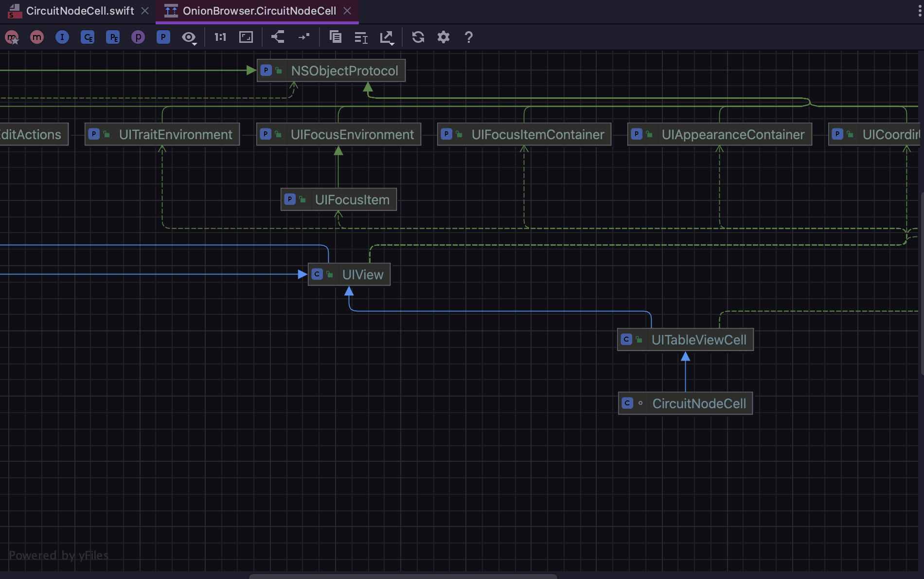Open the editor tabs more options menu
The height and width of the screenshot is (579, 924).
[920, 11]
